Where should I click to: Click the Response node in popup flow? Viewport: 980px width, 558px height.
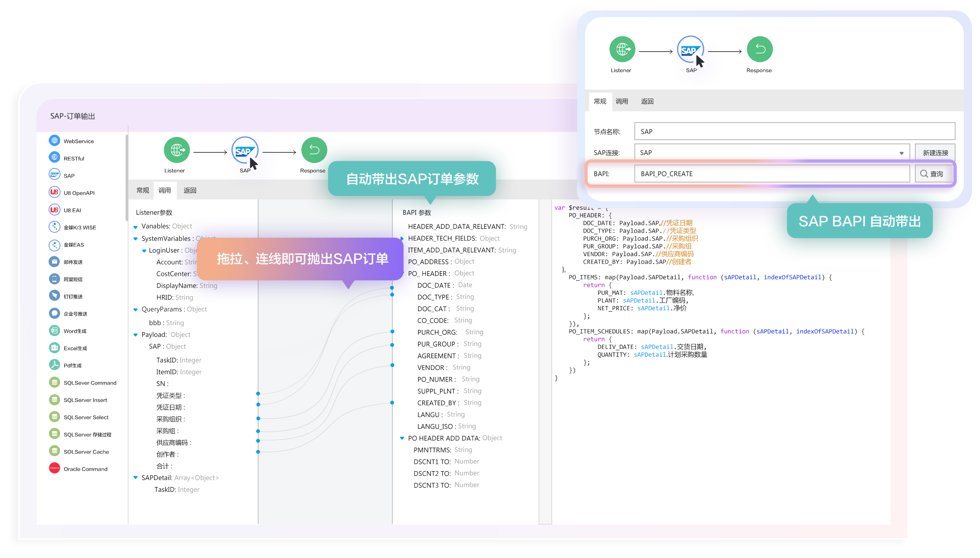pyautogui.click(x=759, y=49)
